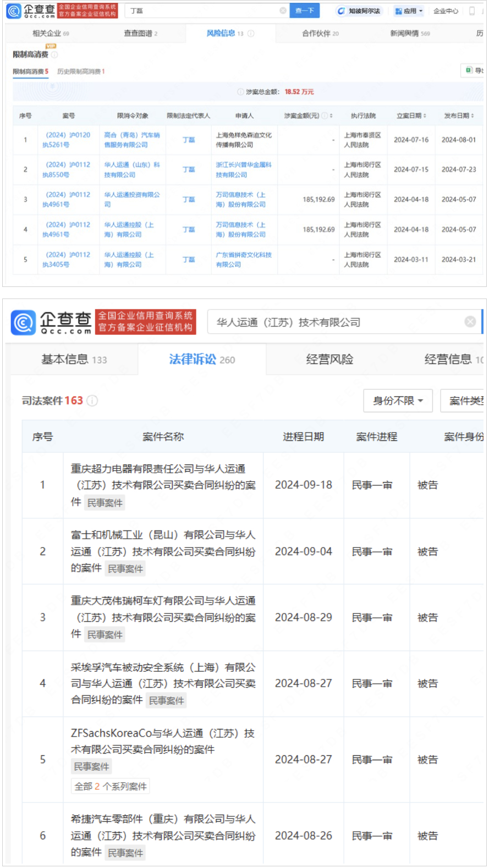
Task: Open the 基本信息 tab
Action: coord(74,360)
